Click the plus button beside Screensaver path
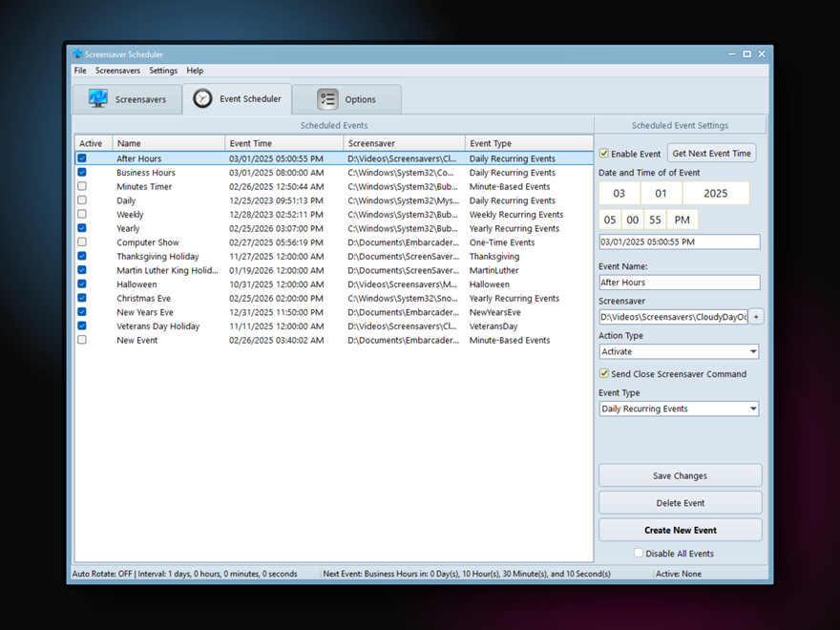The width and height of the screenshot is (840, 630). pyautogui.click(x=756, y=317)
